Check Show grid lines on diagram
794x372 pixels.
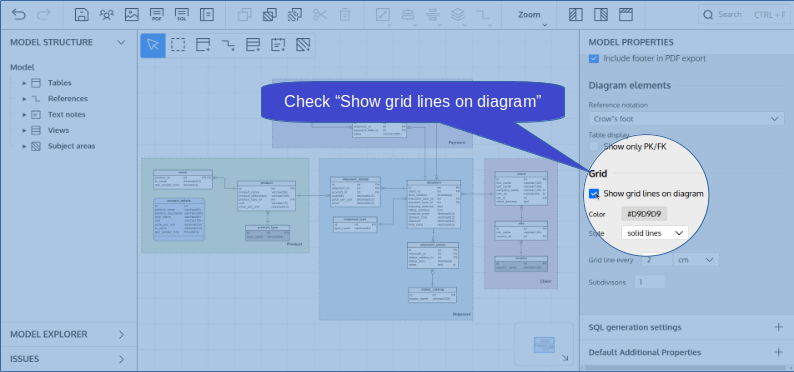(x=594, y=193)
